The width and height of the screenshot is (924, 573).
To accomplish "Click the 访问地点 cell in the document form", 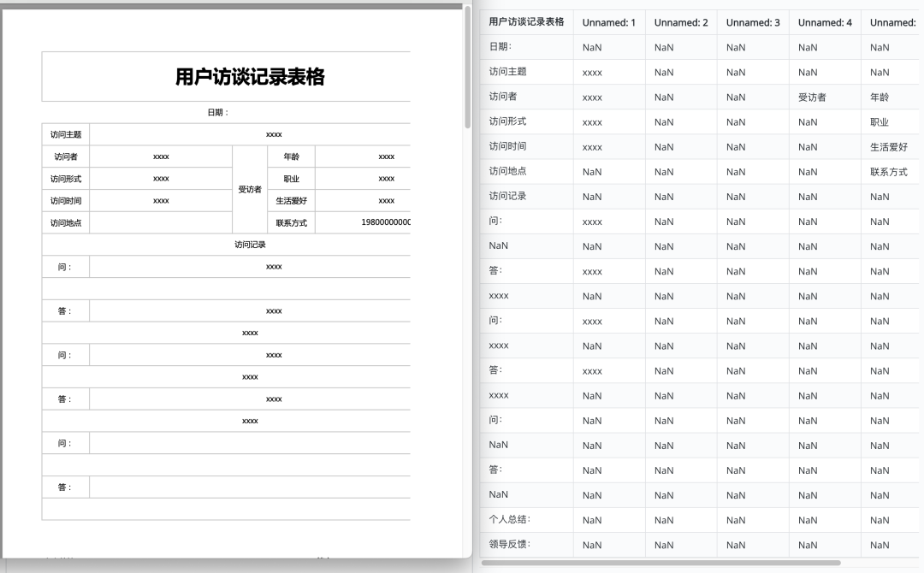I will pos(65,222).
